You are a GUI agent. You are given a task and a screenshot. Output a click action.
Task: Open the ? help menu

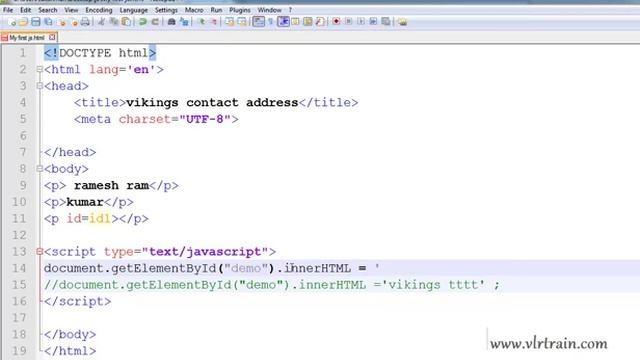[x=290, y=10]
